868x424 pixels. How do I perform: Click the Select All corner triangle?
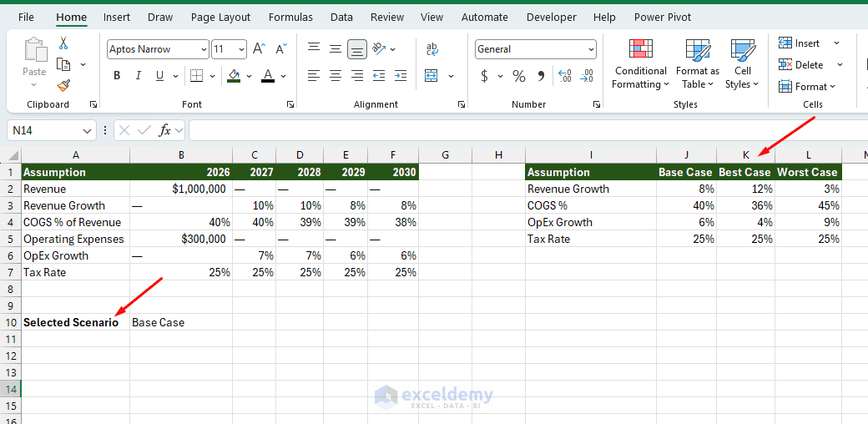(x=14, y=155)
